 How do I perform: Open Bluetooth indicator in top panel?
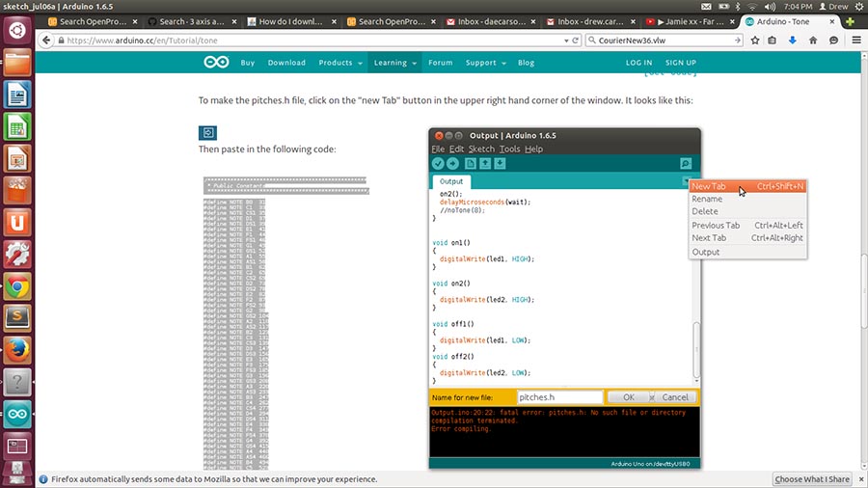click(x=738, y=6)
